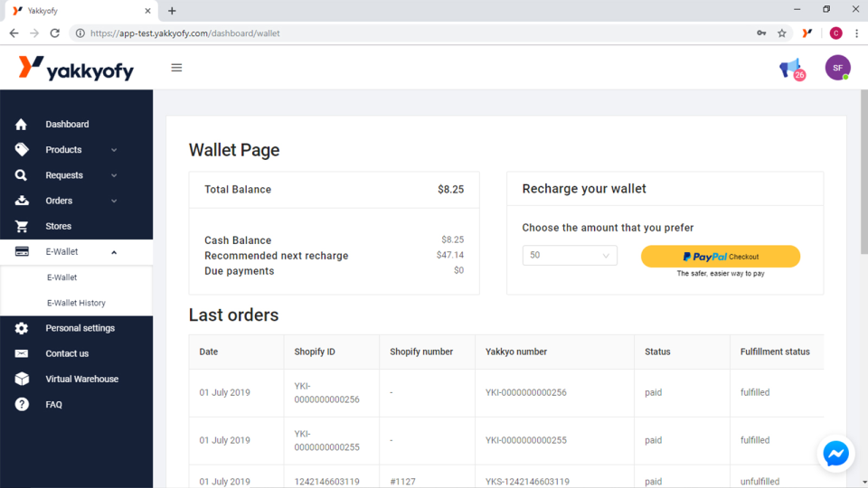
Task: Click the FAQ question mark icon
Action: [x=22, y=404]
